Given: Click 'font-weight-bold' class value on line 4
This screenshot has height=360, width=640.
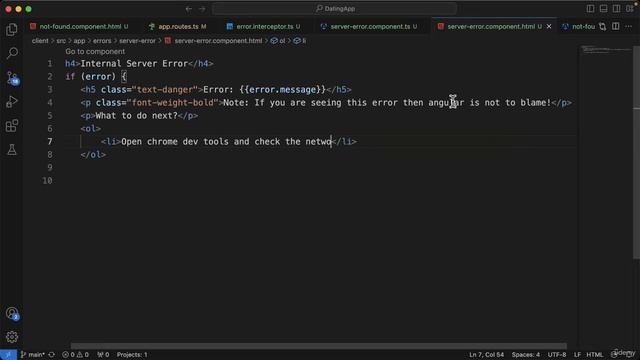Looking at the screenshot, I should [x=173, y=102].
